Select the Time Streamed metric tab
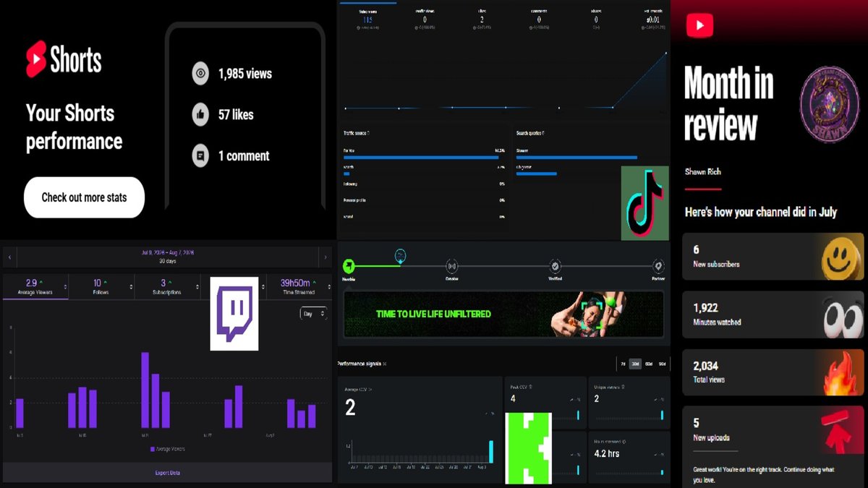868x488 pixels. click(299, 286)
